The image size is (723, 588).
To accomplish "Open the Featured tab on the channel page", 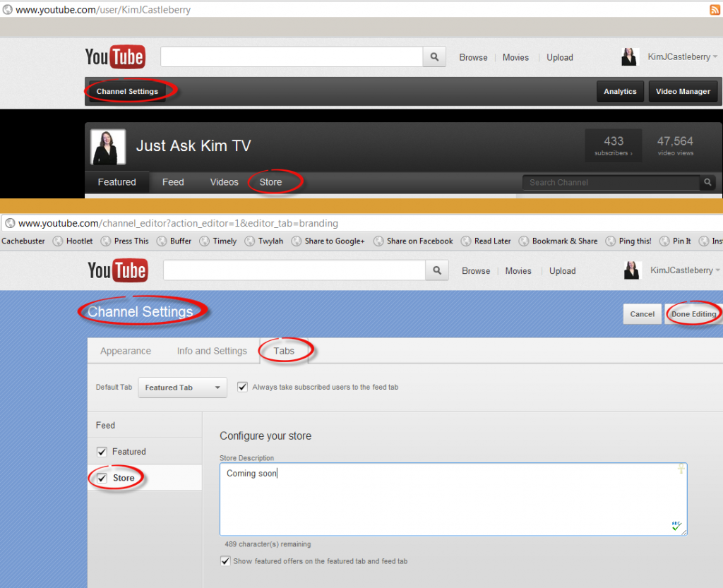I will [x=116, y=182].
